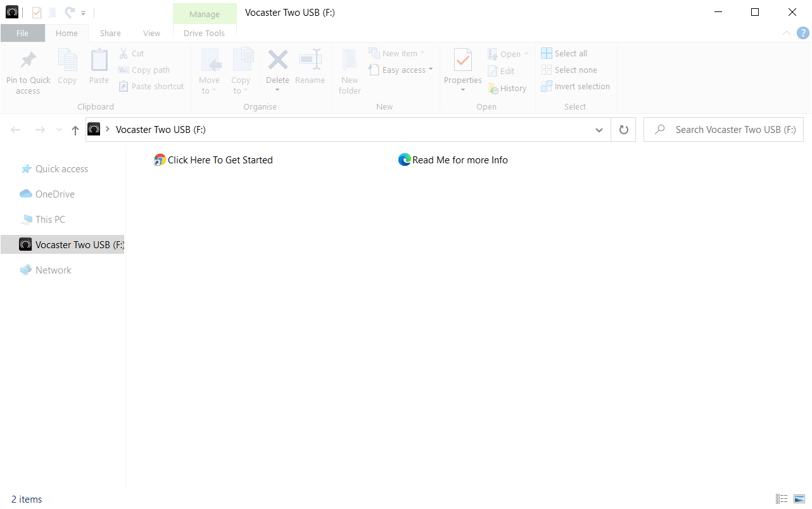Select OneDrive in navigation pane
The image size is (812, 509).
(55, 194)
